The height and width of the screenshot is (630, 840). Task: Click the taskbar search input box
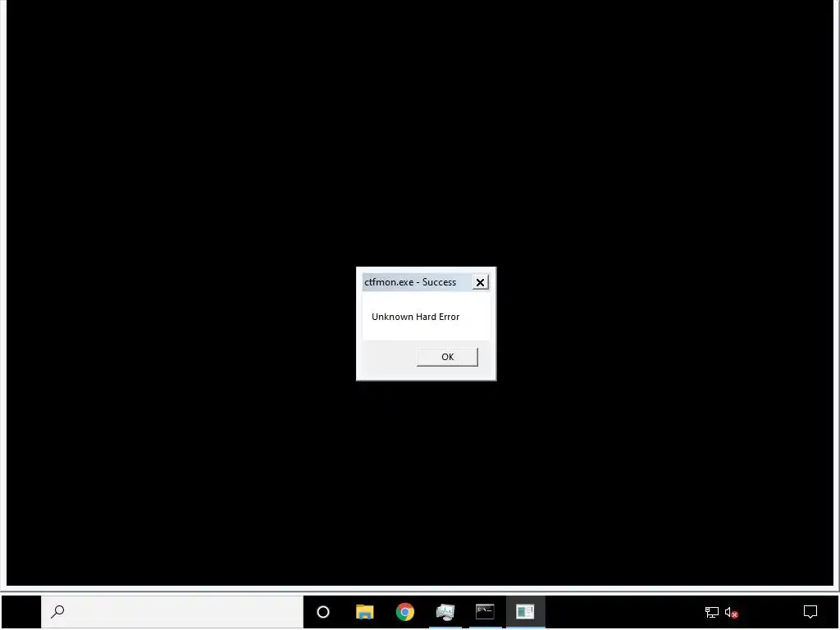[172, 611]
